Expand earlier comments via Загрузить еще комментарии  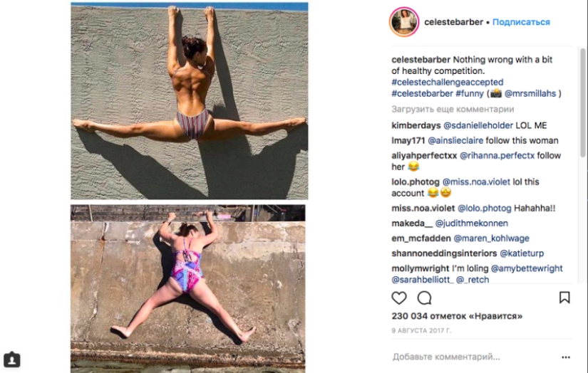(453, 110)
